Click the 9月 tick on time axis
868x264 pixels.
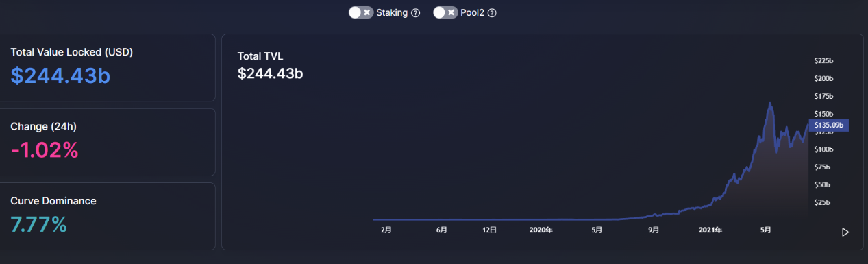(654, 231)
